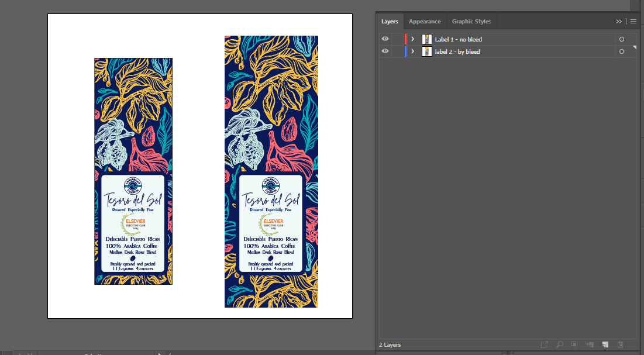Click the Create New Layer icon
The image size is (644, 355).
click(605, 344)
